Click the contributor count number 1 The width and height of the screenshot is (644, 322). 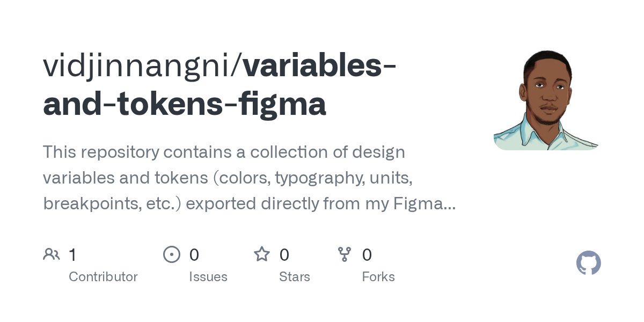coord(72,254)
